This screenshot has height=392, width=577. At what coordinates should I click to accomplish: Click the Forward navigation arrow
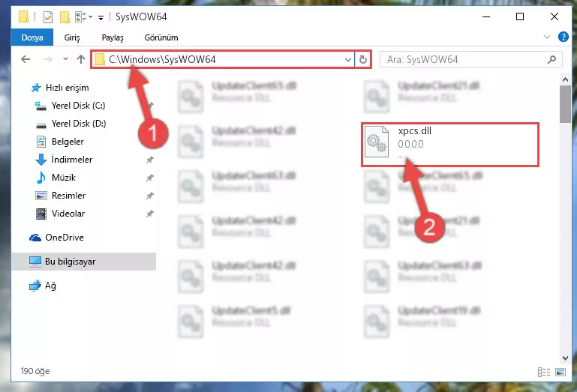coord(48,59)
